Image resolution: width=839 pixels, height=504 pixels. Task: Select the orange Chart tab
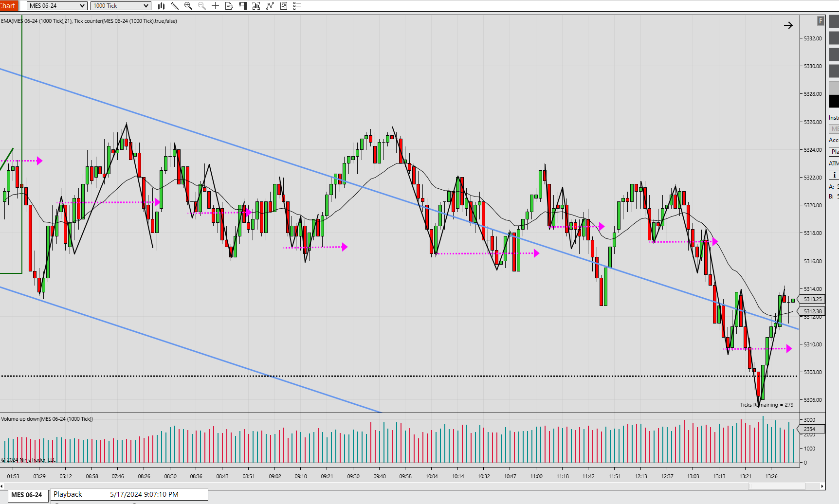click(8, 6)
